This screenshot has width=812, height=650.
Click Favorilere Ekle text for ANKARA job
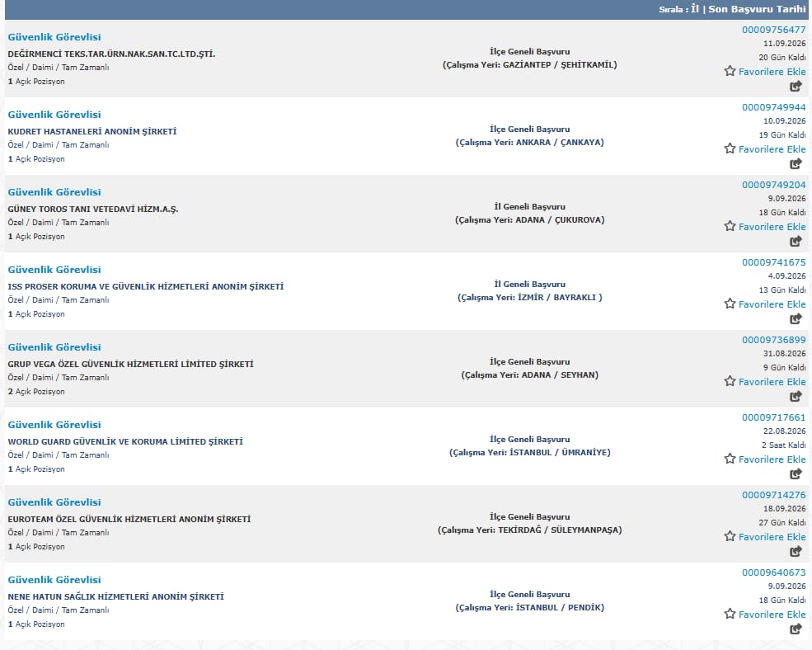click(772, 149)
